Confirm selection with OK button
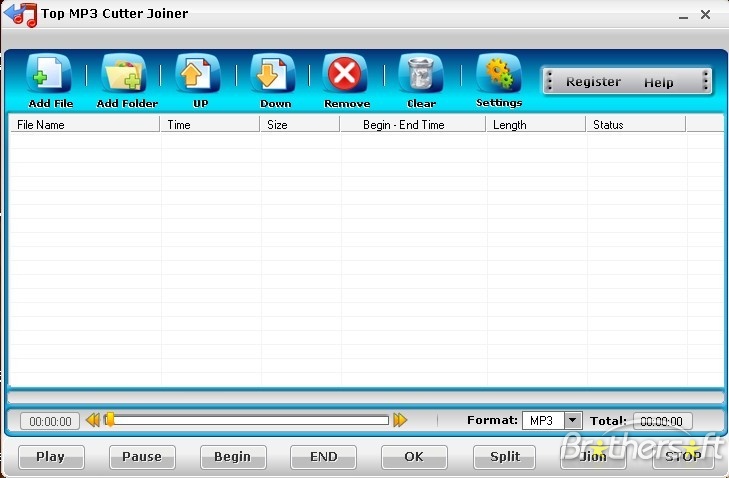Image resolution: width=729 pixels, height=478 pixels. point(414,457)
